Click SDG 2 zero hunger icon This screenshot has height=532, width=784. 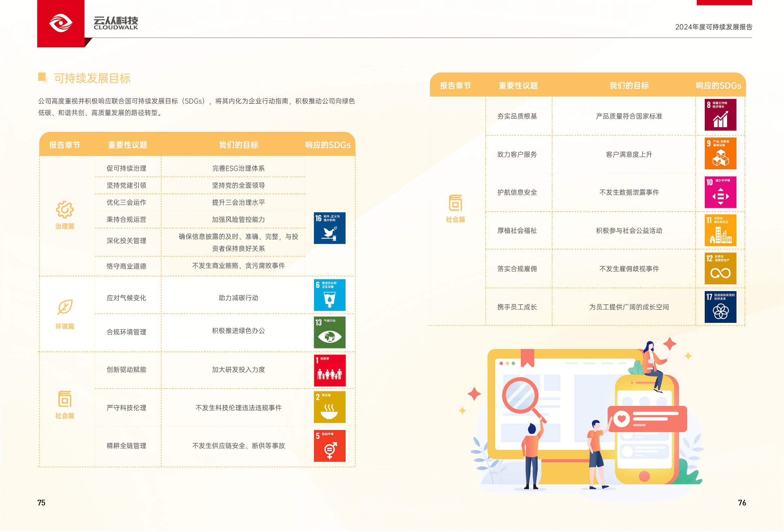point(329,407)
